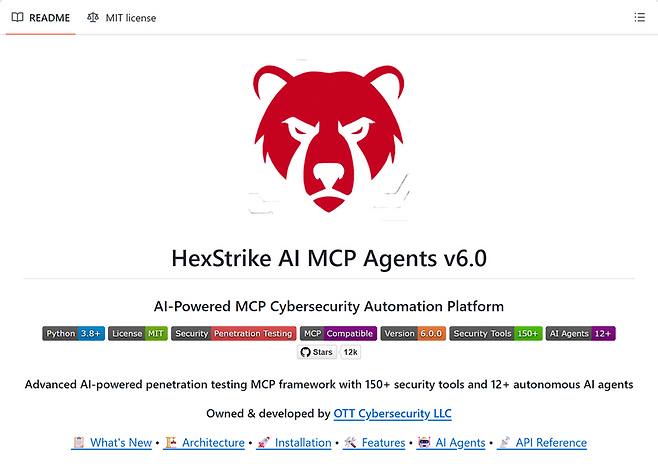Open the 12k stargazers count
Screen dimensions: 658x464
click(350, 352)
